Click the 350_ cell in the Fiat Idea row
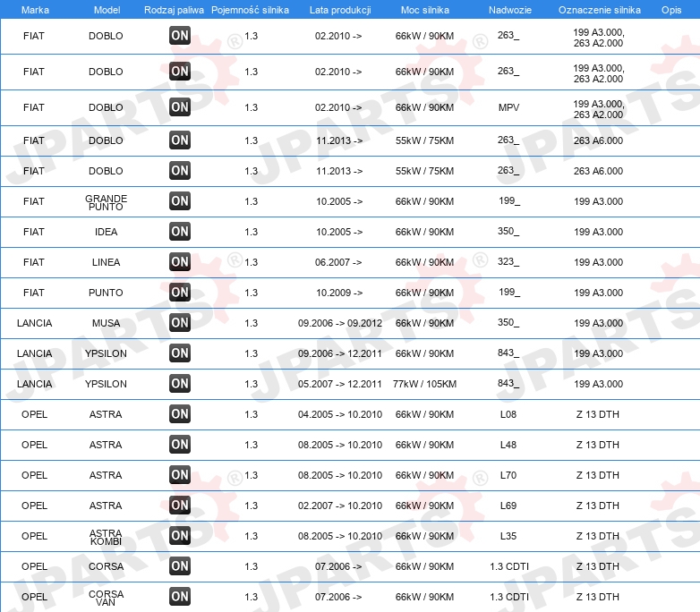 pyautogui.click(x=508, y=231)
